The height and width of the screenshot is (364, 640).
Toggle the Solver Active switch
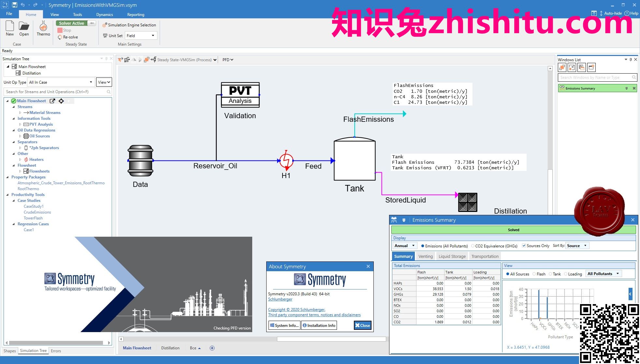[x=76, y=23]
